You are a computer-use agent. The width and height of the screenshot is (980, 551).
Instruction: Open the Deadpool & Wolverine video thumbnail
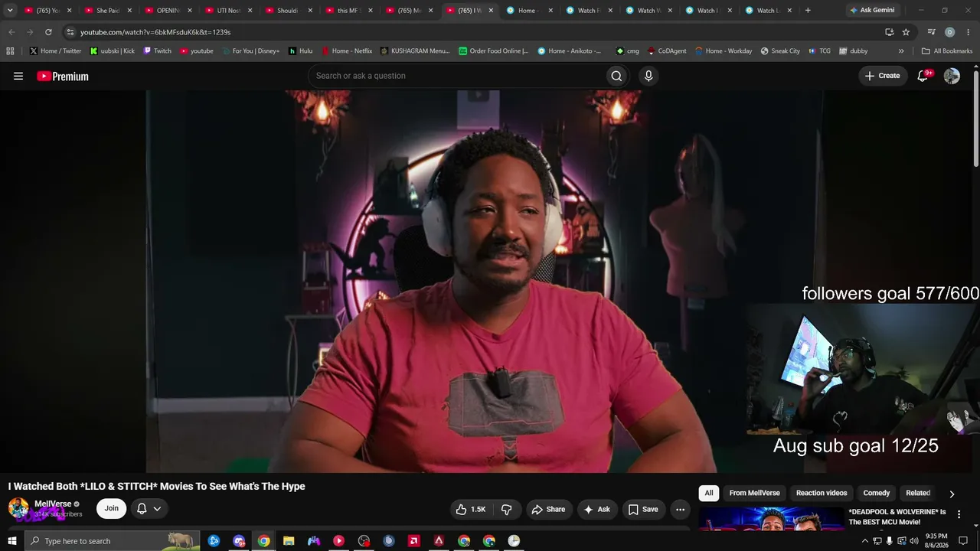click(x=771, y=518)
